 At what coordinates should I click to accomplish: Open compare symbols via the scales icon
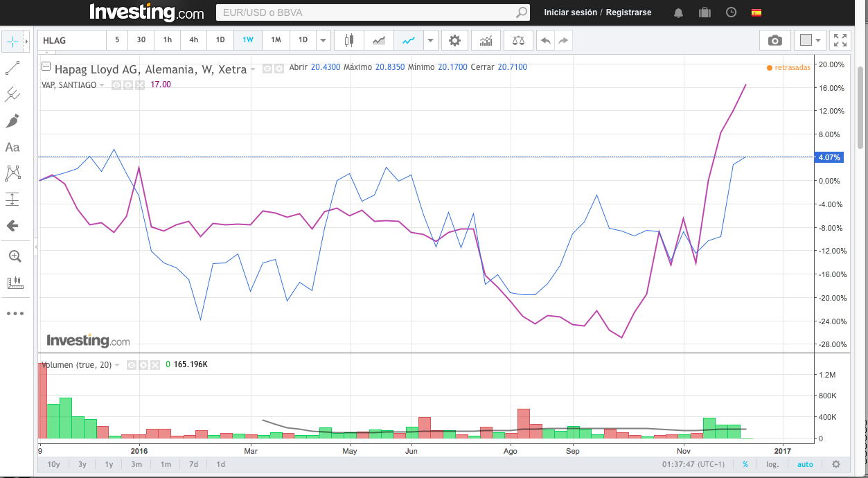click(x=518, y=40)
